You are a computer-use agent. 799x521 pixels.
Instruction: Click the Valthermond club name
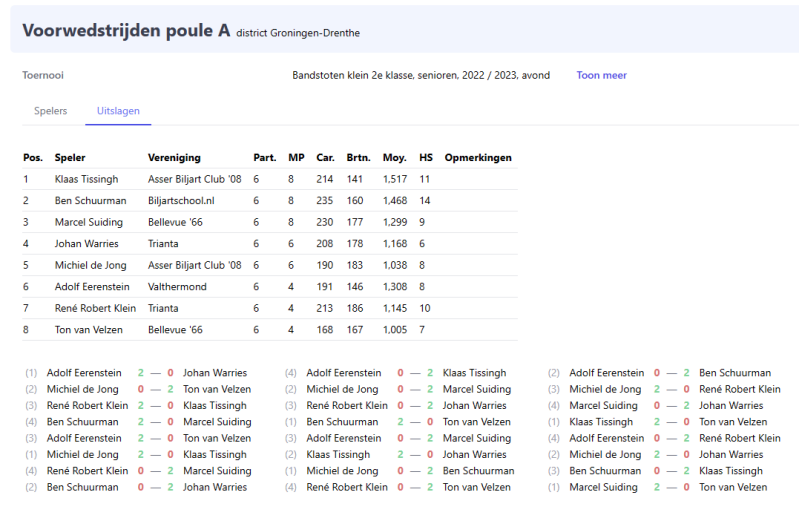coord(179,286)
